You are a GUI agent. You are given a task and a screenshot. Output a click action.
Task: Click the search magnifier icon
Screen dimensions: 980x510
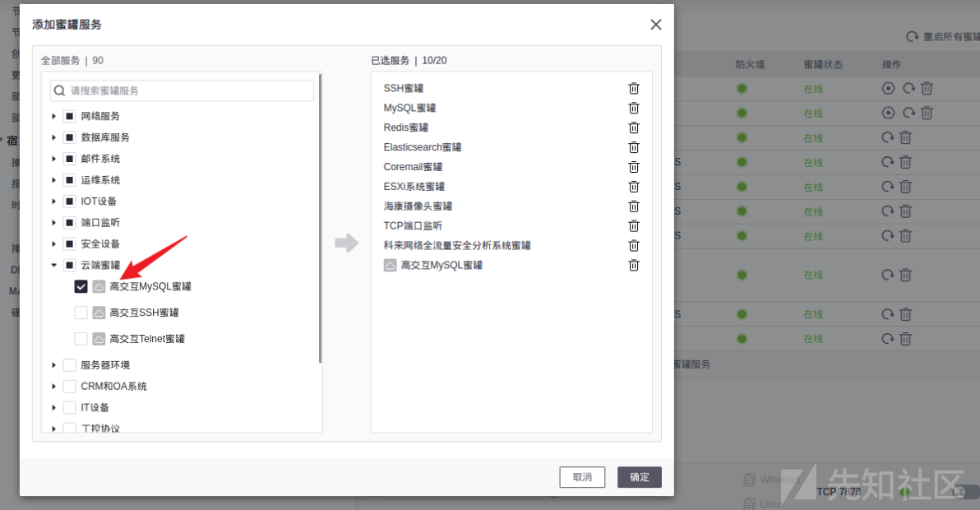(x=59, y=90)
